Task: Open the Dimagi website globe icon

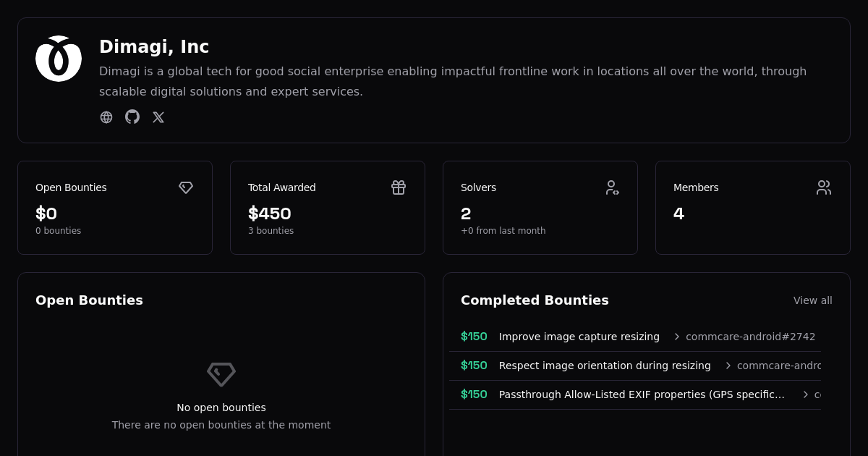Action: 106,117
